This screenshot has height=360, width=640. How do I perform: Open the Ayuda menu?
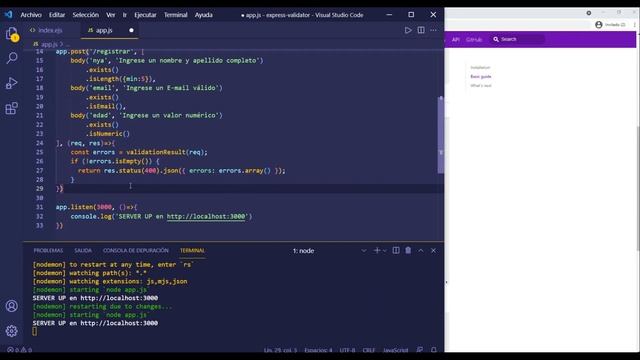(x=204, y=15)
